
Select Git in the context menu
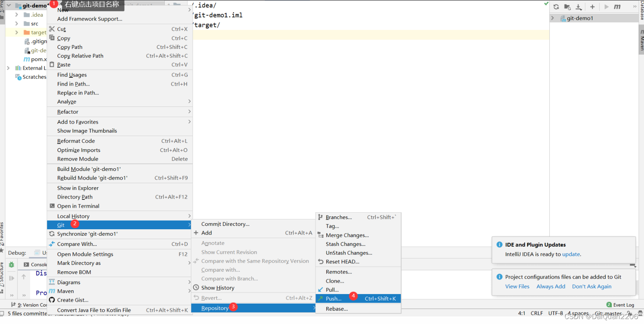click(x=120, y=225)
